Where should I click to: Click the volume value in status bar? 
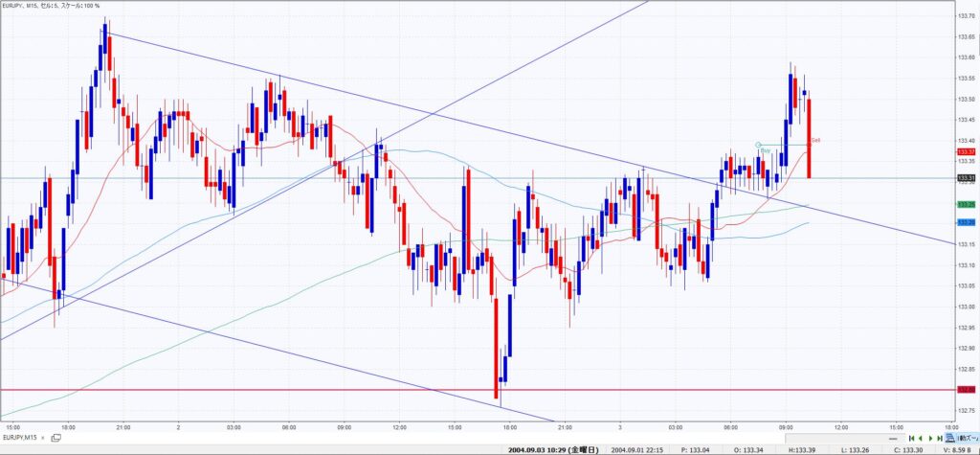click(957, 449)
